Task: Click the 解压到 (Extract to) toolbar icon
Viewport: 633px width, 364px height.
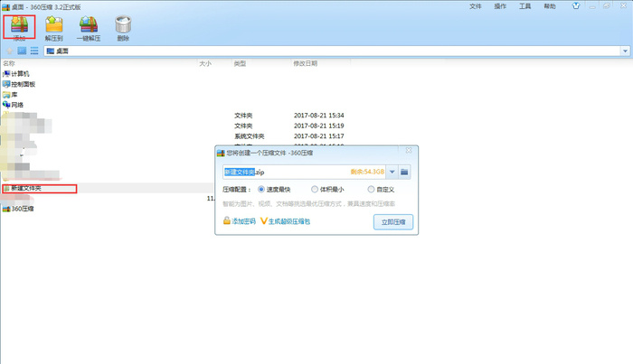Action: 54,24
